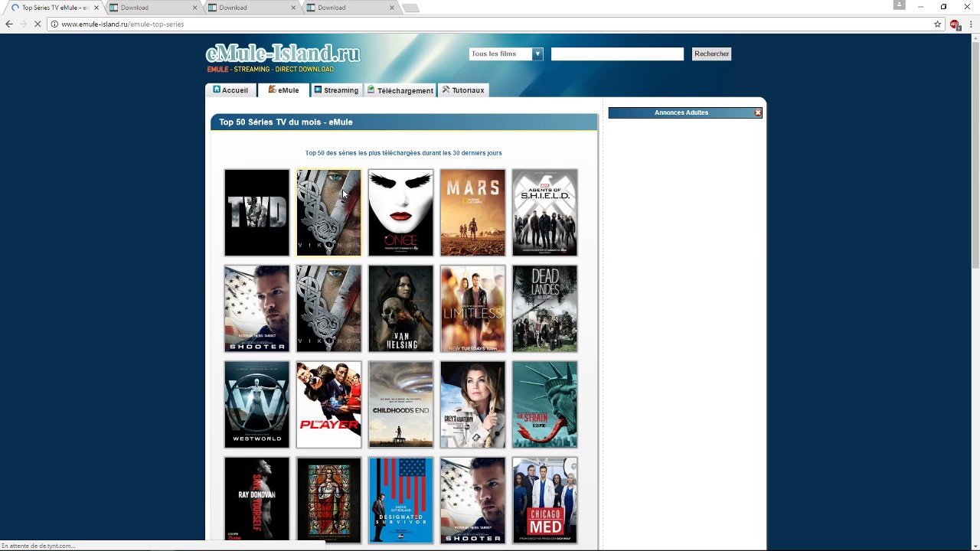980x551 pixels.
Task: Open the Limitless poster
Action: point(473,309)
